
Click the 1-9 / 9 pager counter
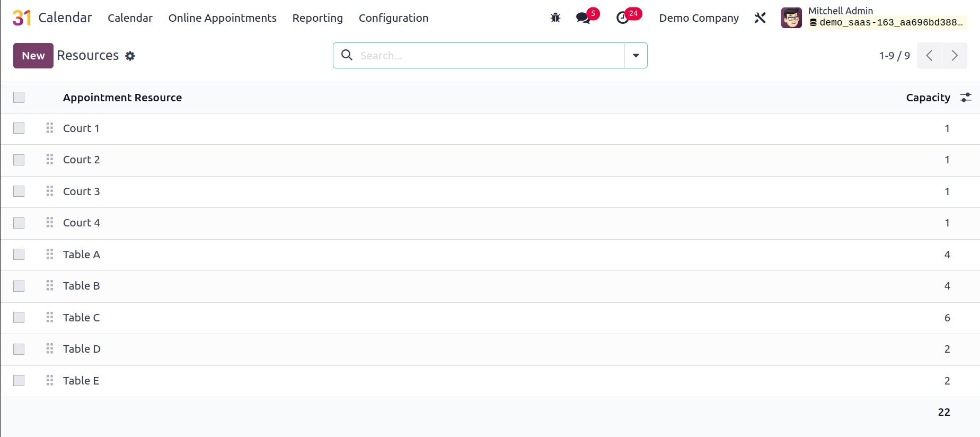click(x=895, y=56)
